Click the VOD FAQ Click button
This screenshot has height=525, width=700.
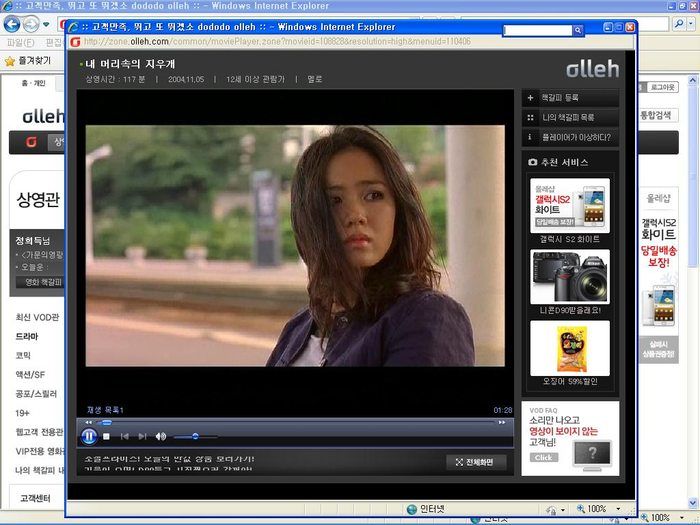[x=543, y=458]
